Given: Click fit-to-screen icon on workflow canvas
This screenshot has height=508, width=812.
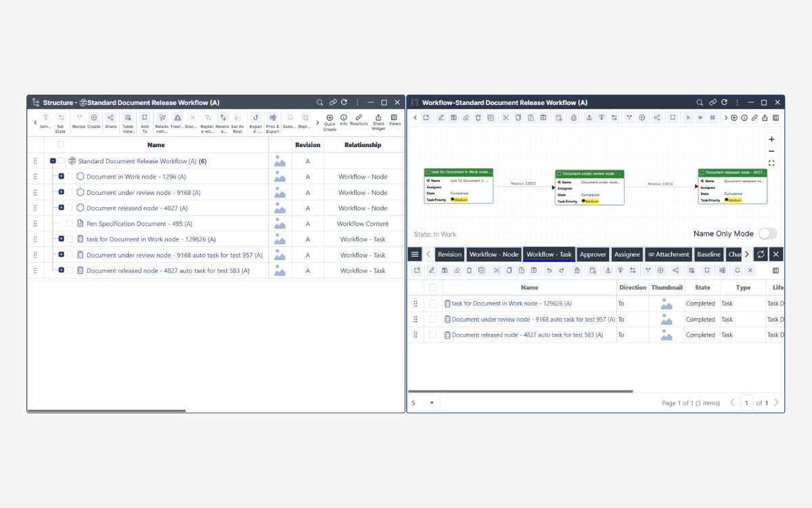Looking at the screenshot, I should click(x=771, y=163).
